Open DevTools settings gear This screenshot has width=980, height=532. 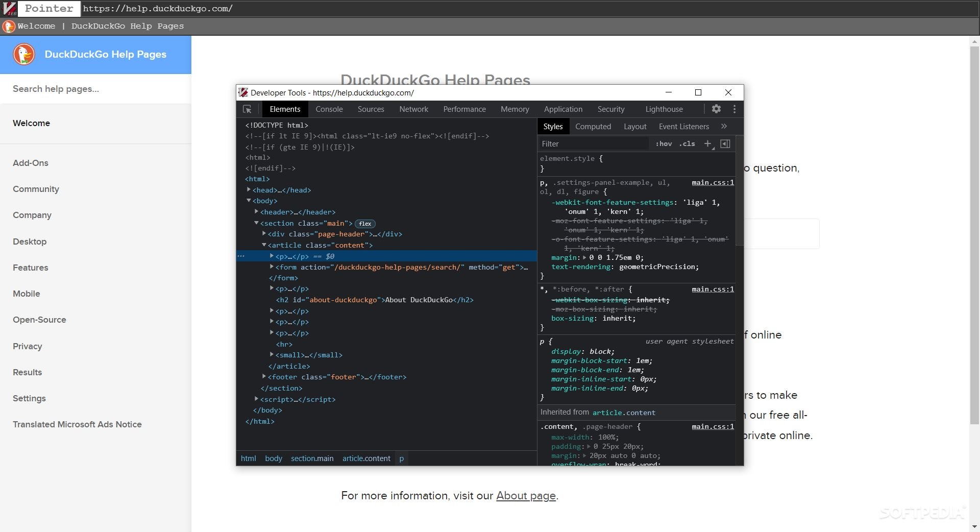coord(717,109)
